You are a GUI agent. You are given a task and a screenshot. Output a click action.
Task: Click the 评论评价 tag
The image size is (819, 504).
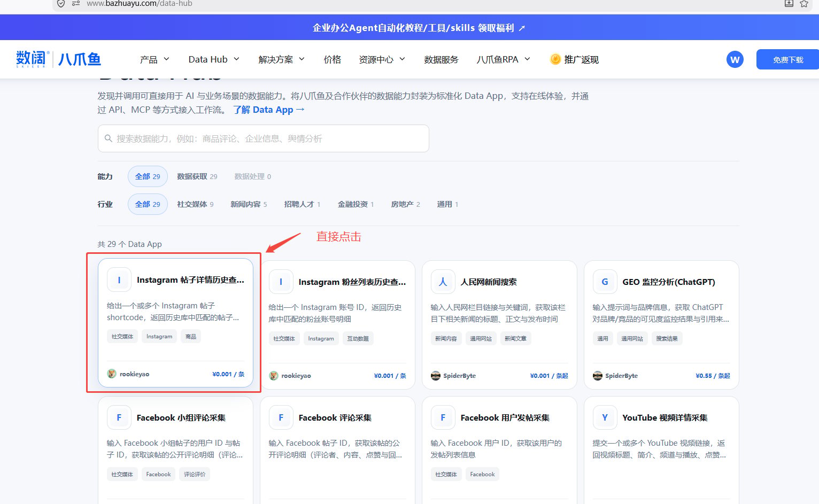(195, 474)
